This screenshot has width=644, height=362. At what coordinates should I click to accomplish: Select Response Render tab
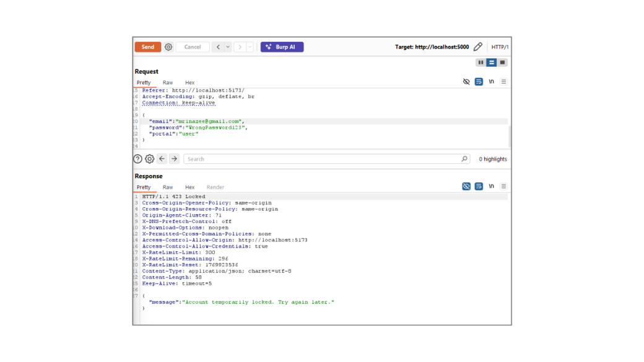click(215, 187)
